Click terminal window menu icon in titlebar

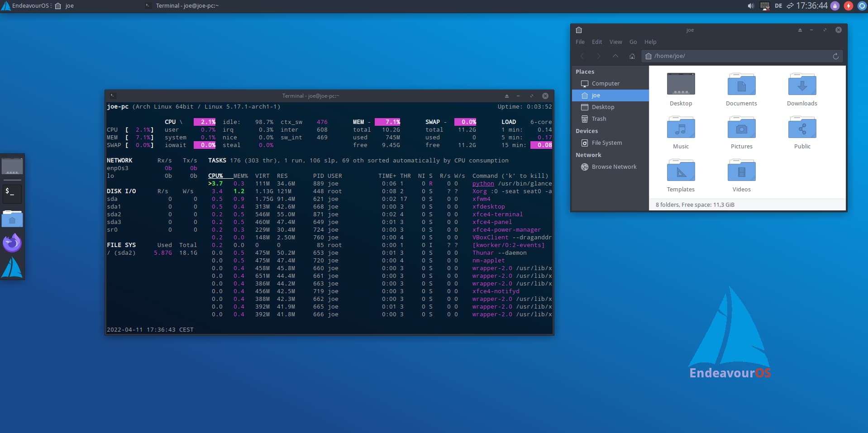(x=113, y=96)
